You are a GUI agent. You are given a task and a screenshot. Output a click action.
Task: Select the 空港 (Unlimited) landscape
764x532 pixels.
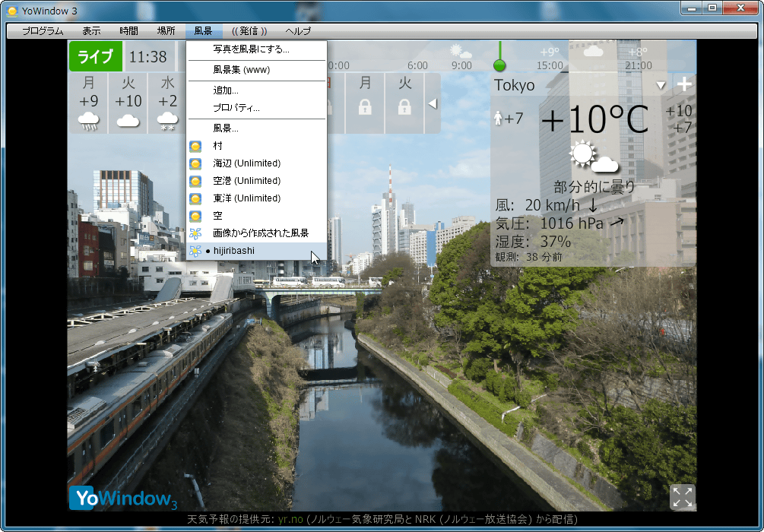(x=256, y=181)
